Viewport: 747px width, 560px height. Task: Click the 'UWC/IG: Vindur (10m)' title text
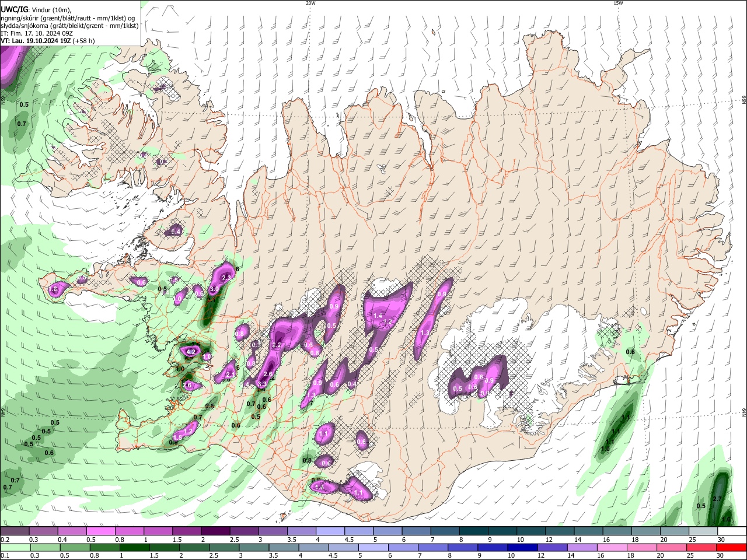pyautogui.click(x=36, y=10)
